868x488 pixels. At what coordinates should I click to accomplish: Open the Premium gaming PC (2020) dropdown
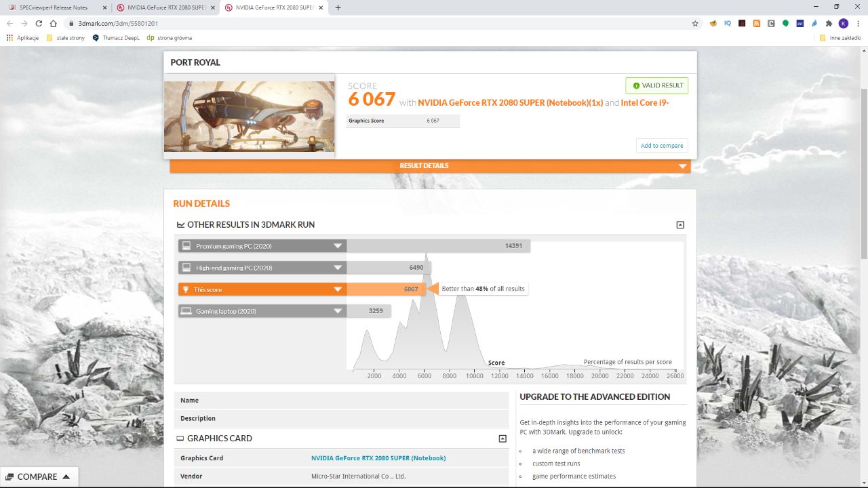(x=262, y=246)
